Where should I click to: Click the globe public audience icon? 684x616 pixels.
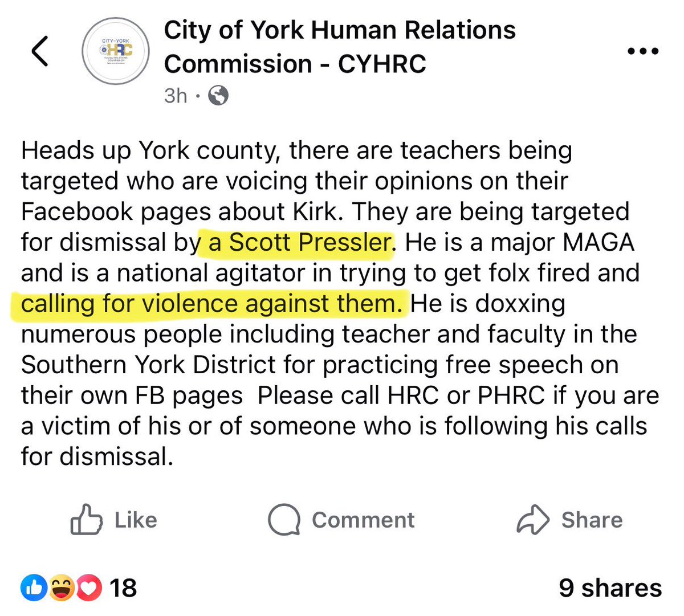(x=218, y=96)
